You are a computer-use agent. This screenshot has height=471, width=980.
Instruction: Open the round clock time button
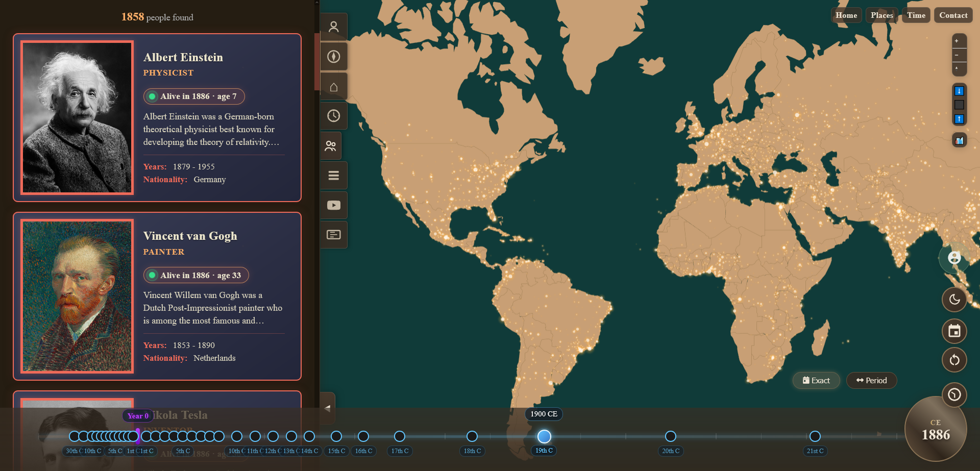click(x=954, y=394)
